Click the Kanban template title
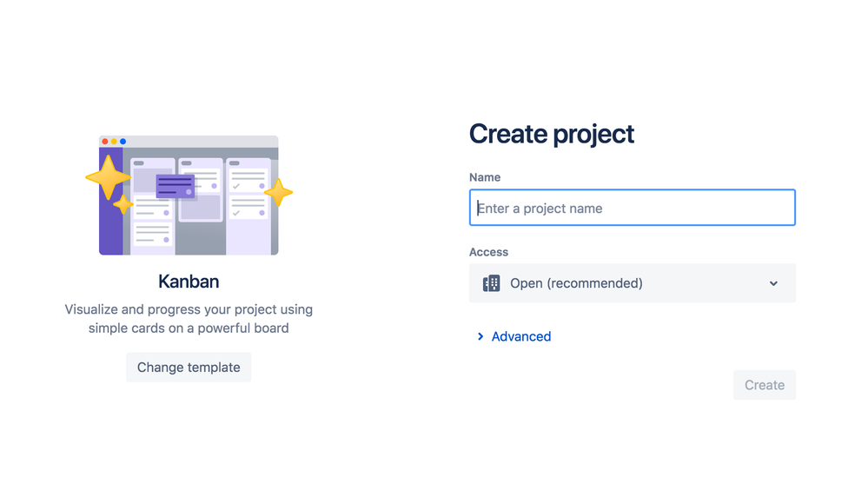This screenshot has width=868, height=484. point(189,282)
